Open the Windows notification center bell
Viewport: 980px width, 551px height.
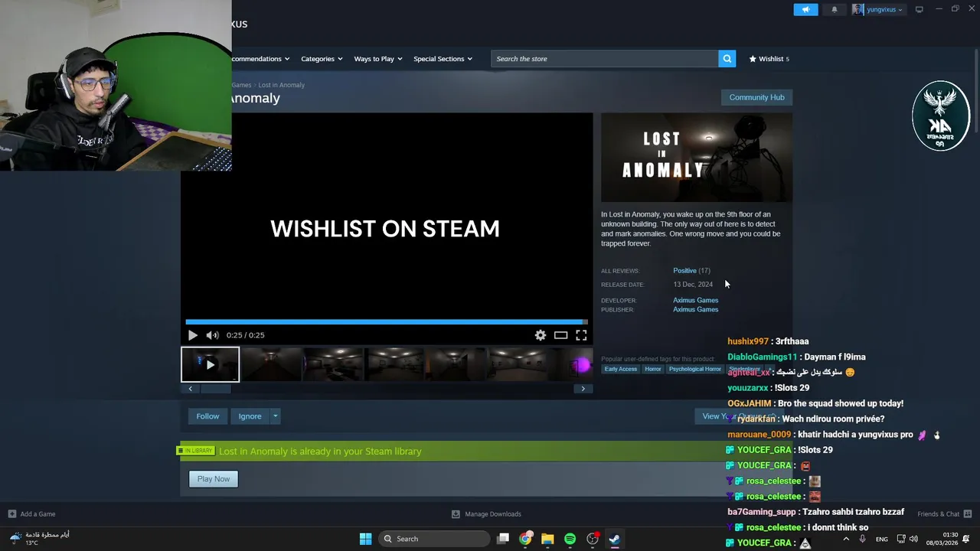967,539
